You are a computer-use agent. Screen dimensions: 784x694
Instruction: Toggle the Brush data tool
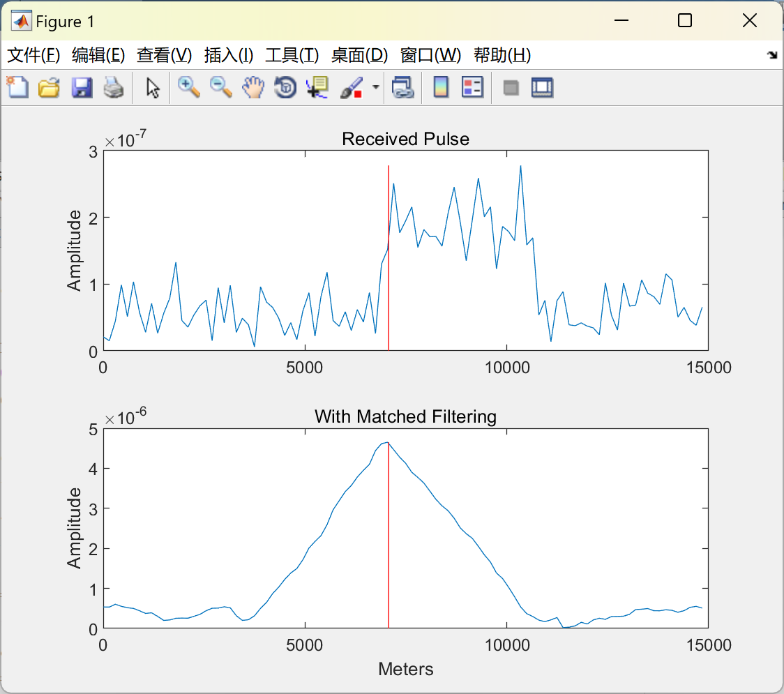pyautogui.click(x=352, y=87)
